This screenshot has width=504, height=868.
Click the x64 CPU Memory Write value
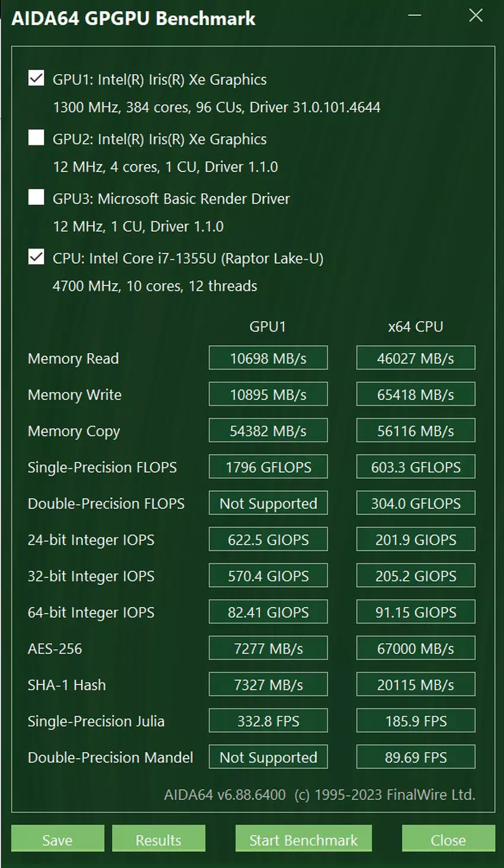tap(416, 395)
